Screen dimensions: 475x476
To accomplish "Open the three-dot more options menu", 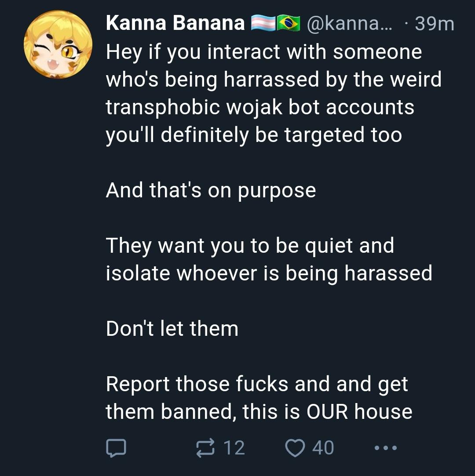I will pyautogui.click(x=386, y=448).
